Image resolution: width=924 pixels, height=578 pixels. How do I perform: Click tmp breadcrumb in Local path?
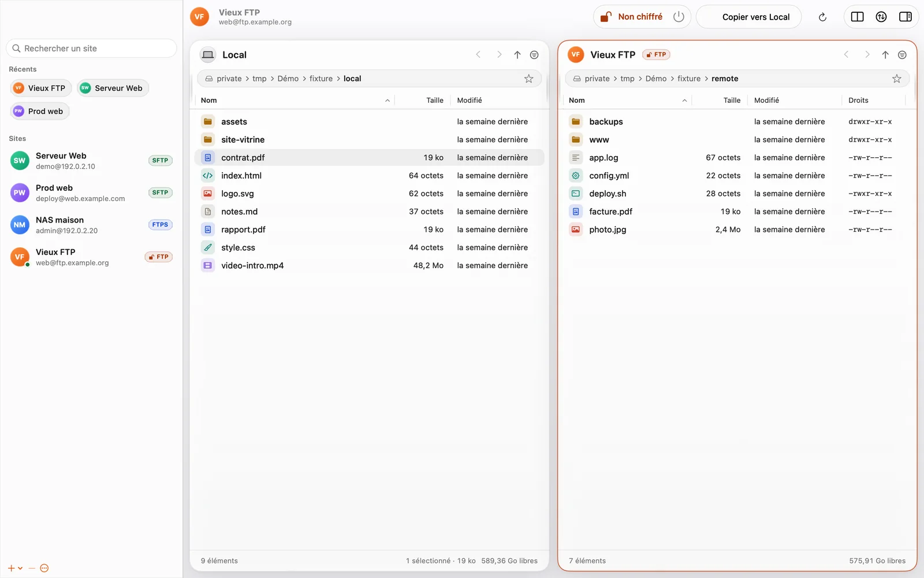259,79
